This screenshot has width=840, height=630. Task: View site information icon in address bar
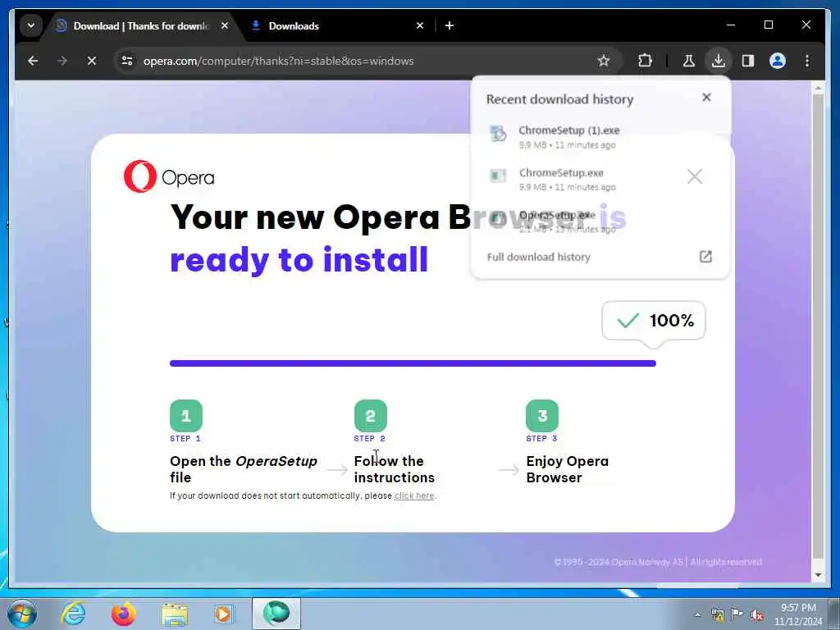(x=127, y=61)
